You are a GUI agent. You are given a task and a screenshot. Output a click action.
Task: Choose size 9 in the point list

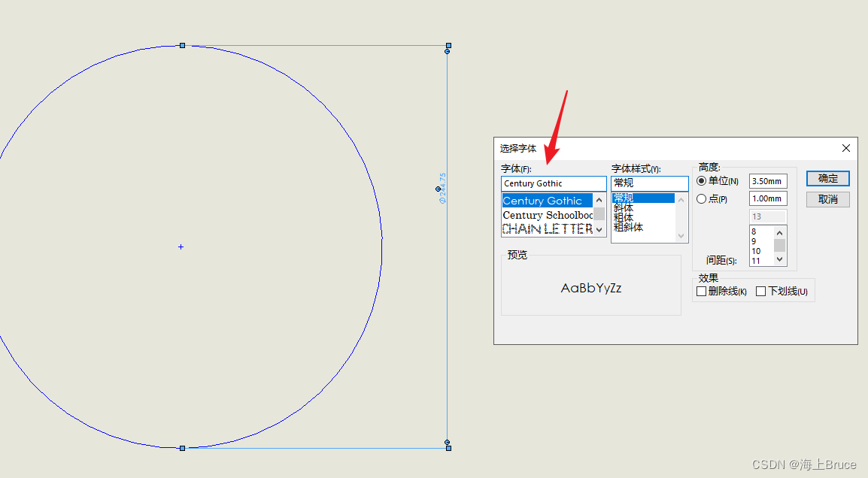(761, 241)
